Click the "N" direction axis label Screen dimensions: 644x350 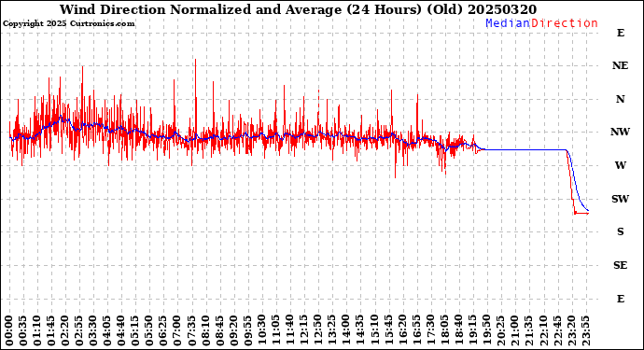[620, 99]
